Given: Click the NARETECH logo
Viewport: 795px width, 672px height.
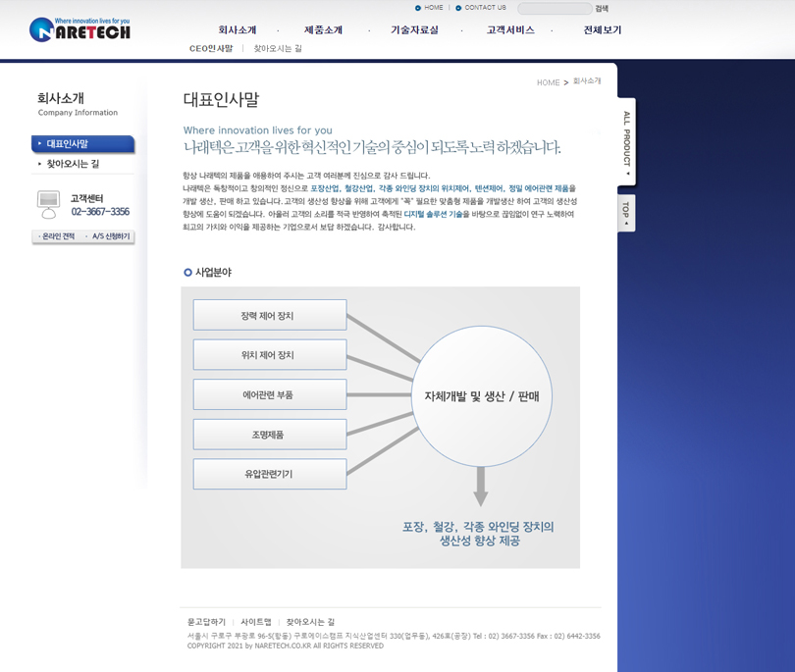Looking at the screenshot, I should pyautogui.click(x=79, y=29).
